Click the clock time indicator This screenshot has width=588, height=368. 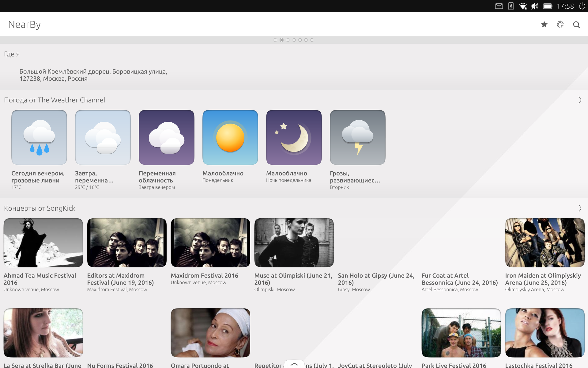point(565,6)
